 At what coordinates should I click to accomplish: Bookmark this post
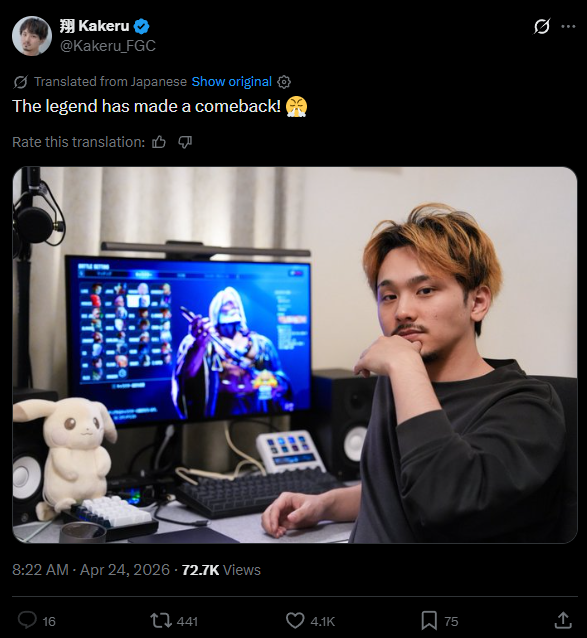[429, 621]
